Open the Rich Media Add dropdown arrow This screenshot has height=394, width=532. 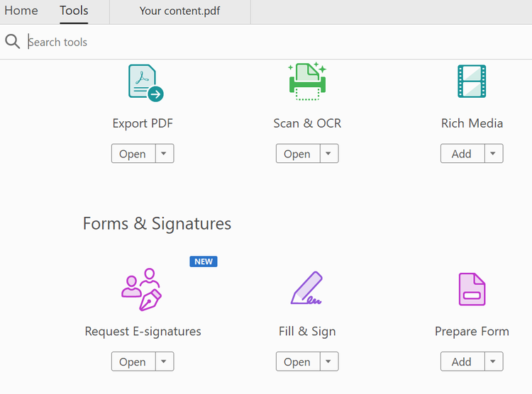coord(494,154)
